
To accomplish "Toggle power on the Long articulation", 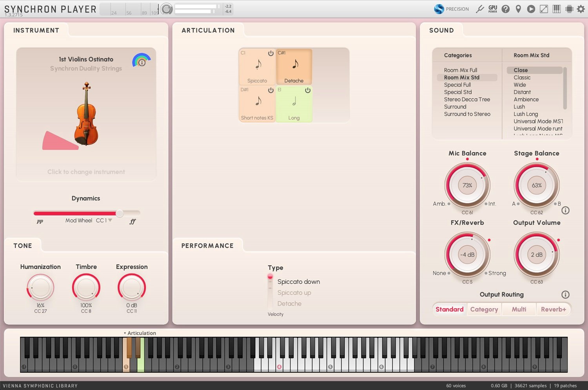I will (x=308, y=91).
